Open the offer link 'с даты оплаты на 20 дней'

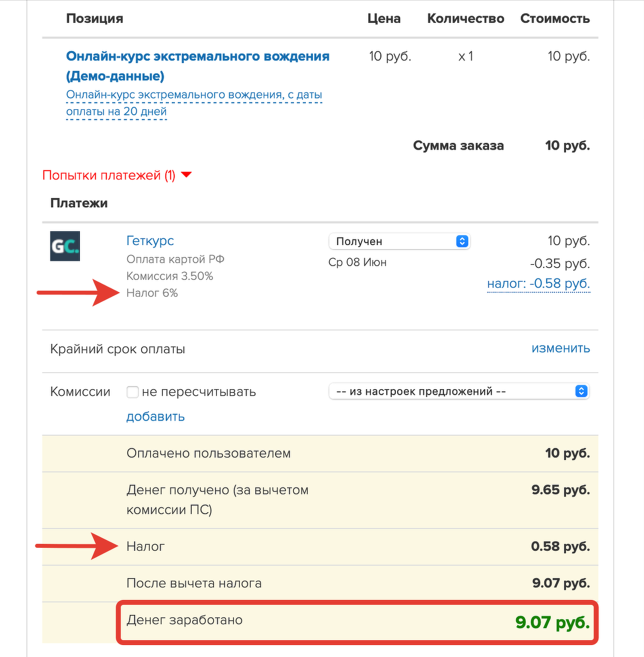tap(193, 103)
